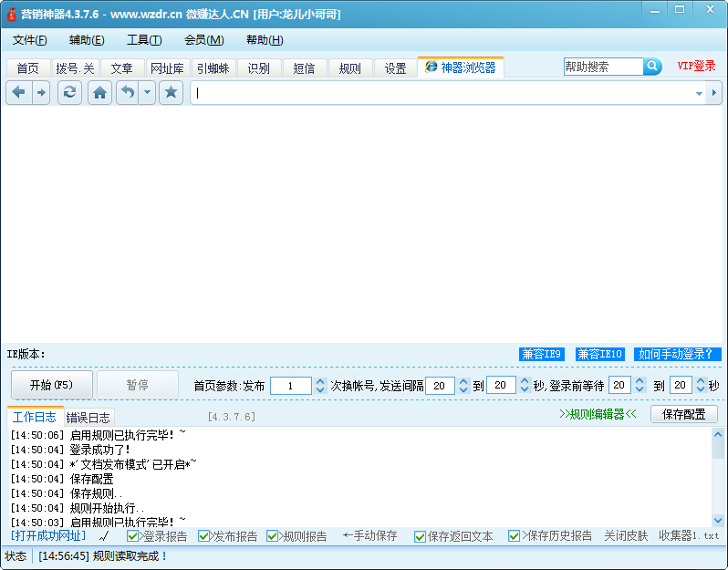Click the help search magnifier icon
Image resolution: width=728 pixels, height=570 pixels.
click(652, 67)
